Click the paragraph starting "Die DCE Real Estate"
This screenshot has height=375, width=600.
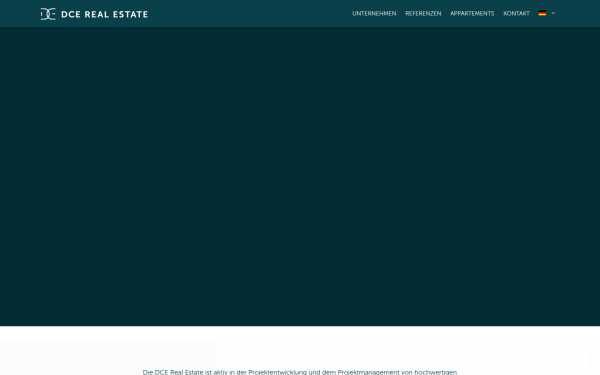click(300, 372)
